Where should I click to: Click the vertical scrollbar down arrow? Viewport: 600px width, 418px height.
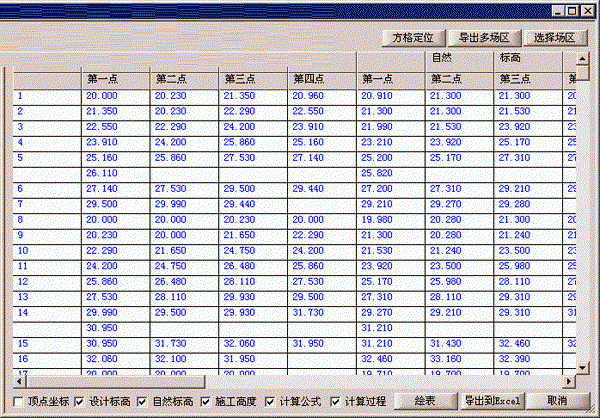pyautogui.click(x=582, y=368)
